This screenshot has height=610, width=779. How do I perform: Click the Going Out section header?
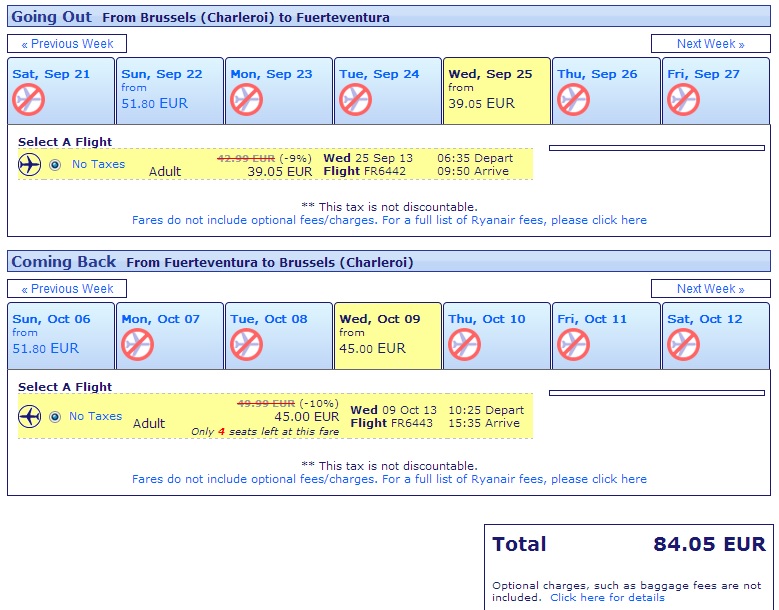pos(389,16)
